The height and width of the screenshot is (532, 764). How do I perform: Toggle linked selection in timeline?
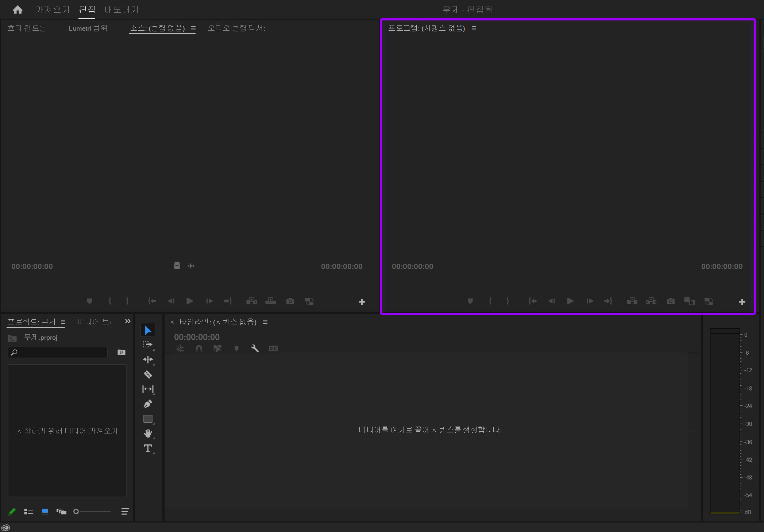(217, 348)
